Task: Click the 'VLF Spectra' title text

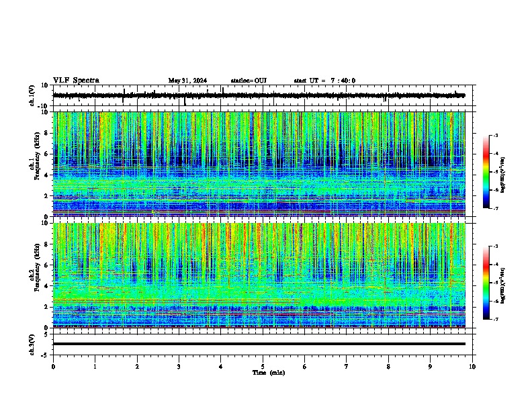Action: tap(76, 81)
